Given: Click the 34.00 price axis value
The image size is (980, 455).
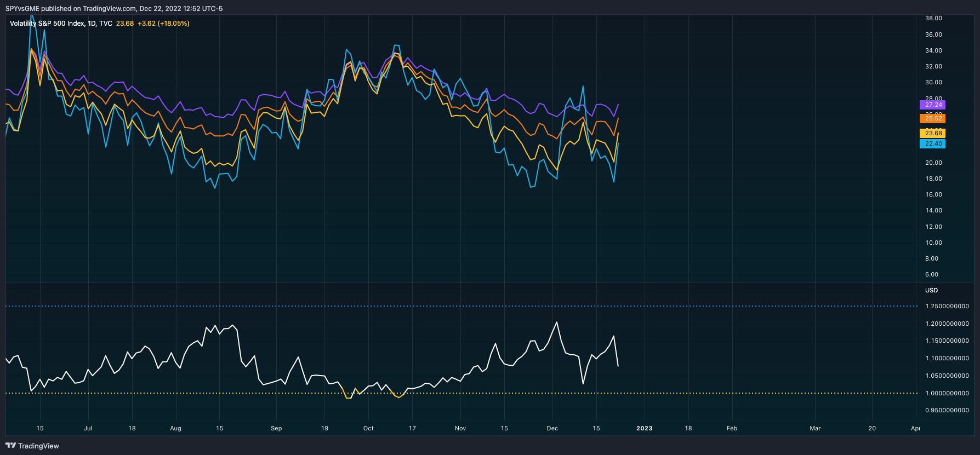Looking at the screenshot, I should coord(933,50).
